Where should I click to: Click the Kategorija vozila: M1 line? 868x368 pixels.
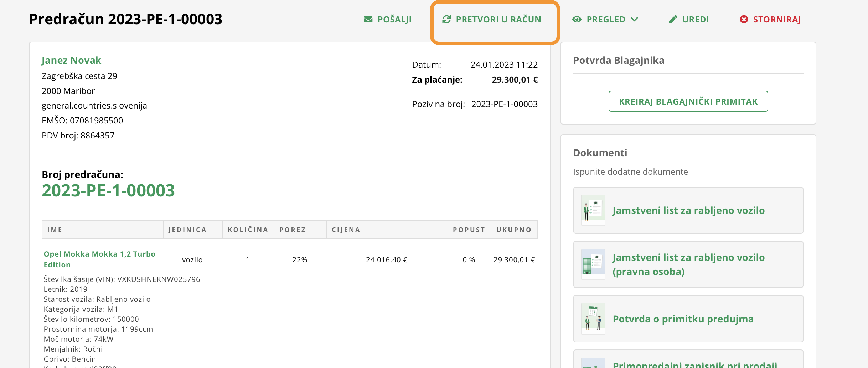pyautogui.click(x=81, y=309)
